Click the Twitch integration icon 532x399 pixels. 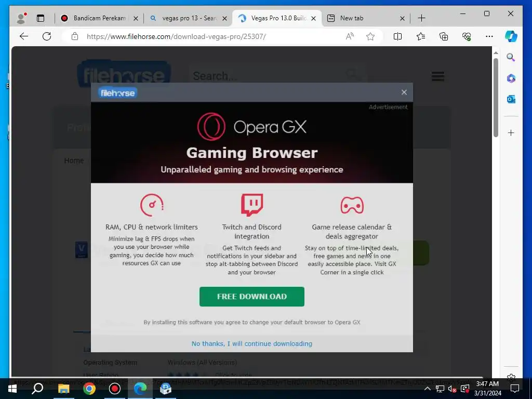(252, 205)
